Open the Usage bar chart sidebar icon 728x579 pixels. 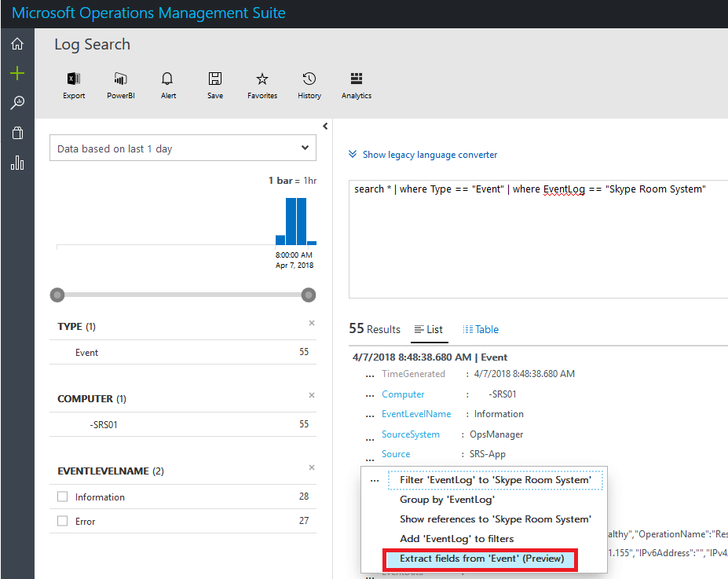tap(17, 163)
